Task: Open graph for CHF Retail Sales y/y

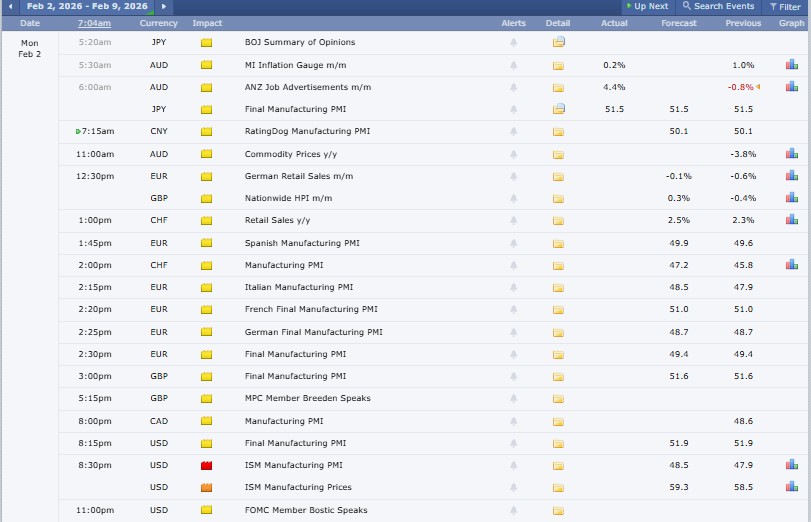Action: (x=791, y=219)
